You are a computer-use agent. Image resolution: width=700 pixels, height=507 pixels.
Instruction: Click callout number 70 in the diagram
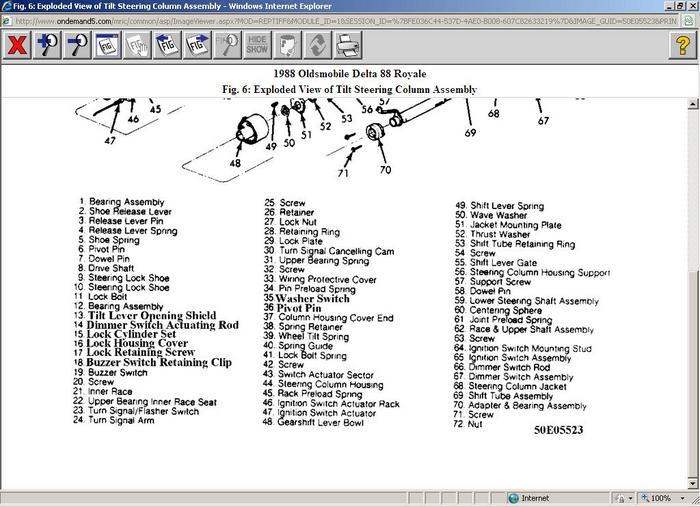click(x=385, y=170)
